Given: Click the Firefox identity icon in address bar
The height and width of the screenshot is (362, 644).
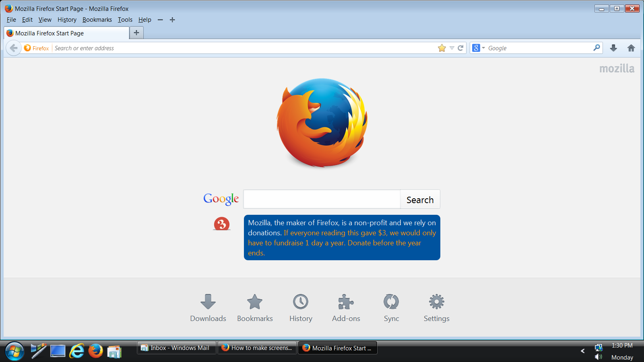Looking at the screenshot, I should click(x=36, y=48).
